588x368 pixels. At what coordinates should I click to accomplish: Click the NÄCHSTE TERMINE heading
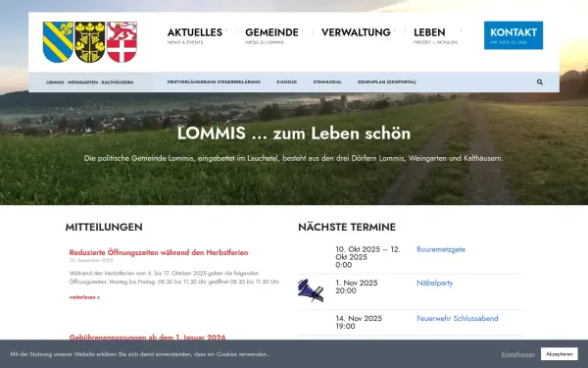coord(347,227)
